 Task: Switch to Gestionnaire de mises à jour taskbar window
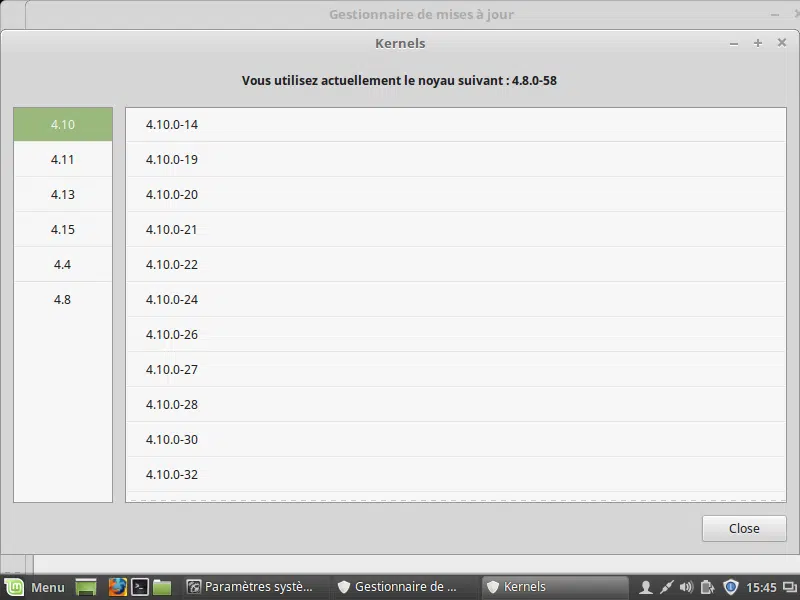click(x=403, y=587)
